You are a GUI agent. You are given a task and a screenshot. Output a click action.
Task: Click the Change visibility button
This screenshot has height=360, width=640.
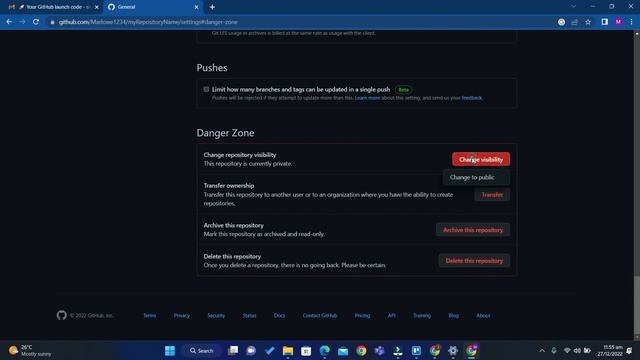481,159
